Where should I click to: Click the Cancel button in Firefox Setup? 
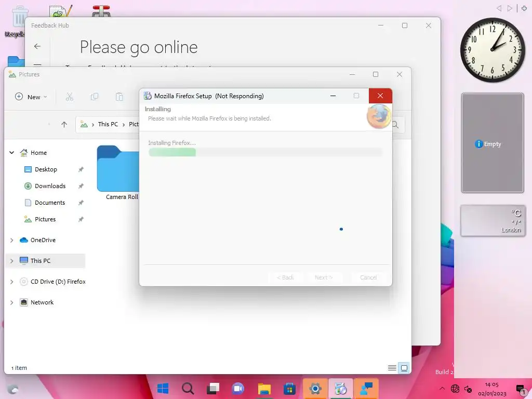point(368,277)
